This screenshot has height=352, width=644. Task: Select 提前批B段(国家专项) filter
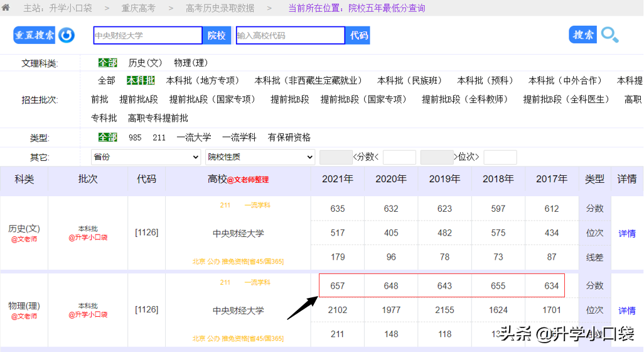364,99
